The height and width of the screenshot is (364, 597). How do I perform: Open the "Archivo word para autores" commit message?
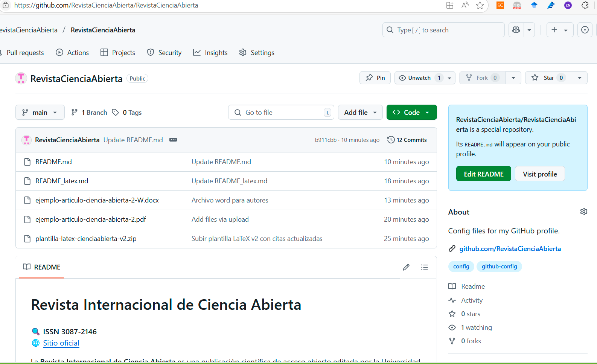tap(230, 200)
